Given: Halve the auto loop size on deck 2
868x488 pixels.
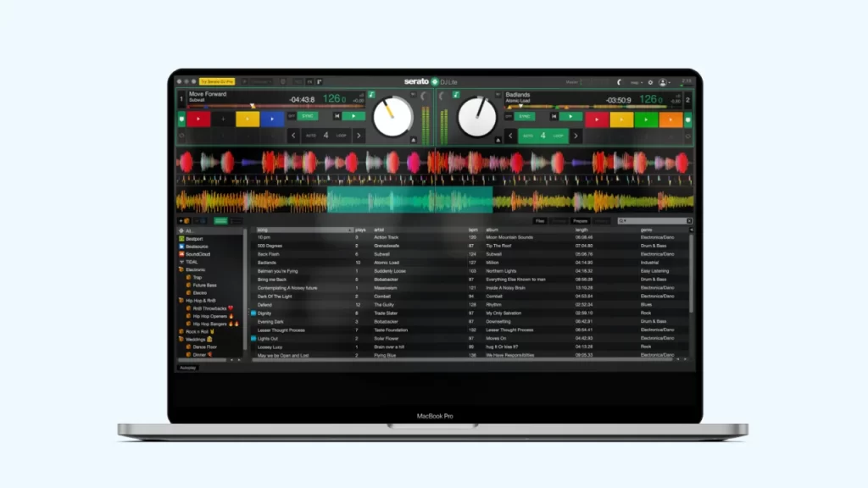Looking at the screenshot, I should [x=510, y=136].
